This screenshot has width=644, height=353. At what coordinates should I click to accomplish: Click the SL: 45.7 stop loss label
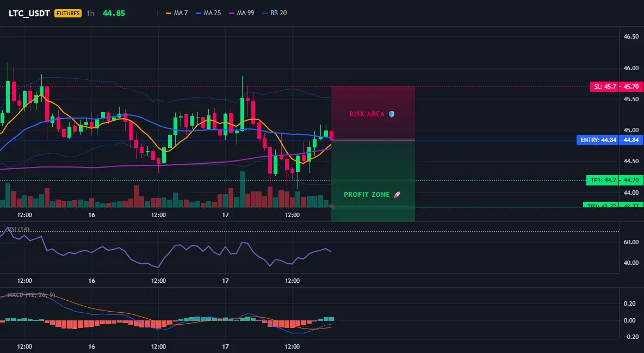pos(604,86)
